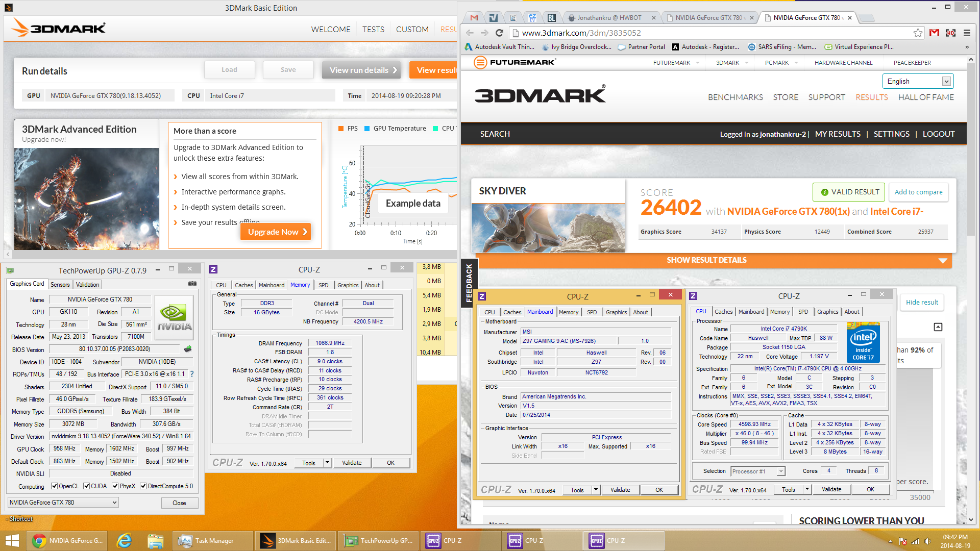
Task: Take GPU-Z screenshot with camera icon
Action: click(x=192, y=283)
